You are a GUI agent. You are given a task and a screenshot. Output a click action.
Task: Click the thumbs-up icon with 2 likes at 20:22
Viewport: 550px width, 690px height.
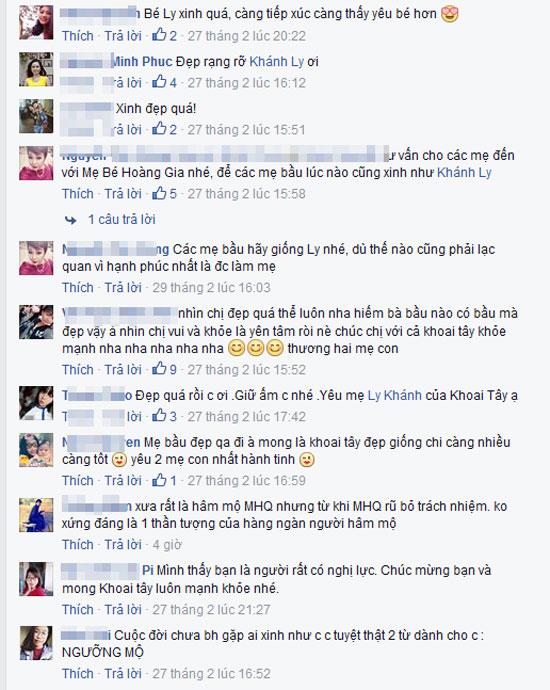tap(159, 35)
